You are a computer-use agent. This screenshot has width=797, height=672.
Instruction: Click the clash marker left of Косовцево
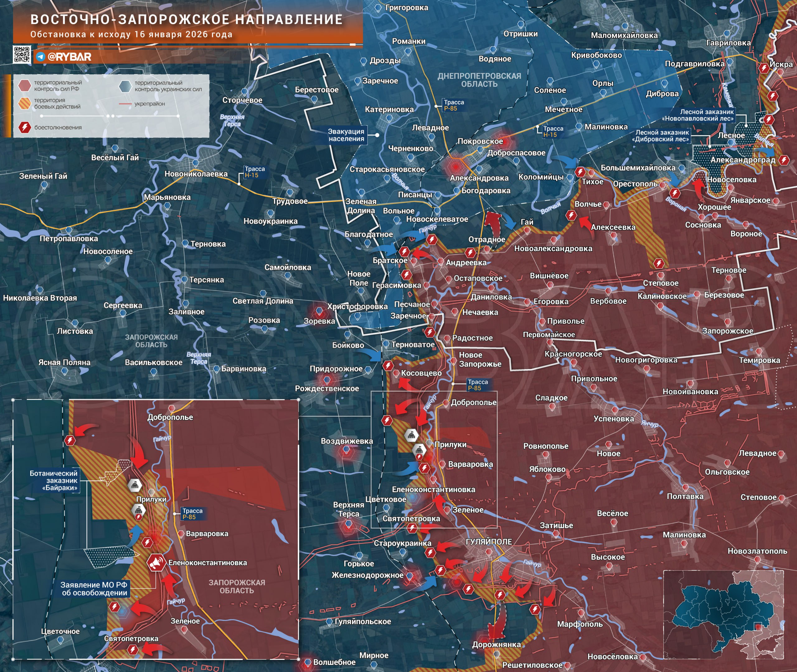[388, 366]
